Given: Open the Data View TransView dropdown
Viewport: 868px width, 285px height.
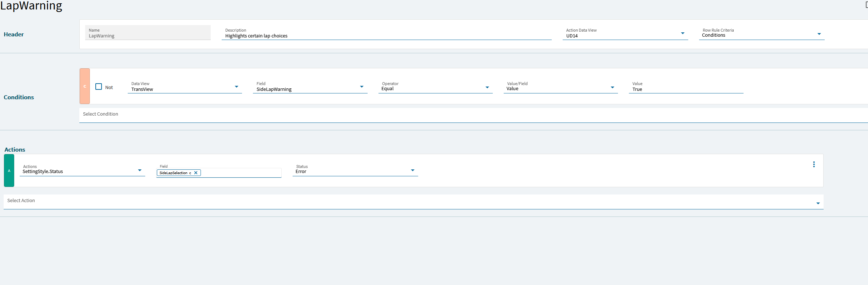Looking at the screenshot, I should [x=237, y=87].
